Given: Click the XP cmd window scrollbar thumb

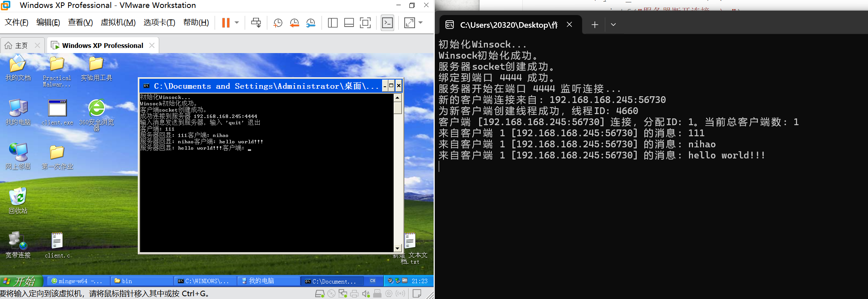Looking at the screenshot, I should point(398,108).
